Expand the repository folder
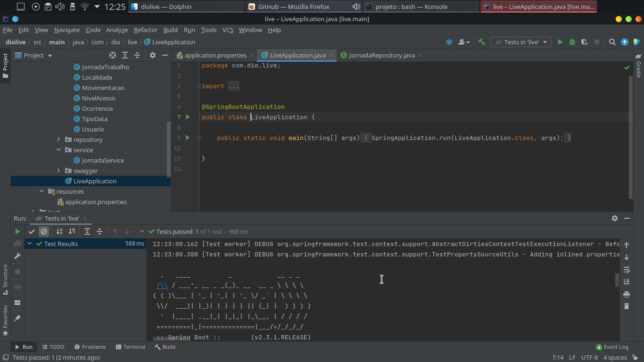Viewport: 644px width, 362px height. pyautogui.click(x=58, y=140)
